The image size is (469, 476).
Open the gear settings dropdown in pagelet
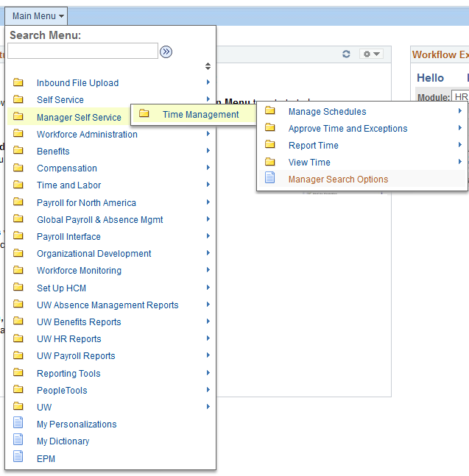coord(371,54)
